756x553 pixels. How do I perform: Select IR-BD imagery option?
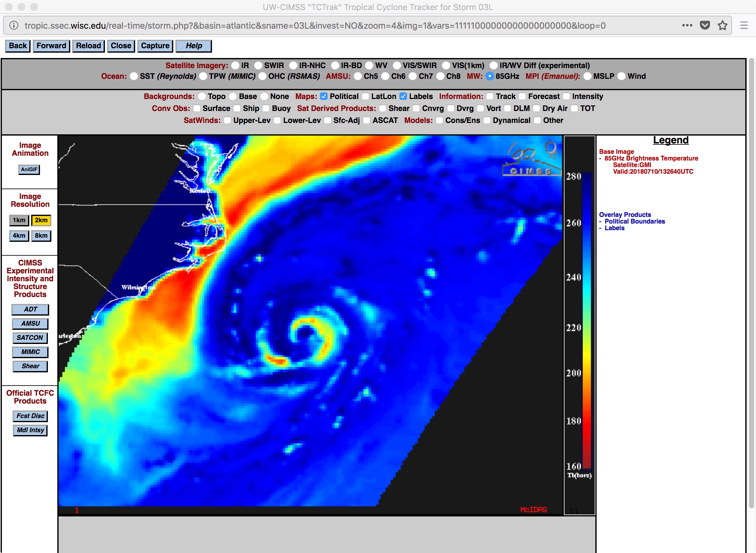[335, 65]
